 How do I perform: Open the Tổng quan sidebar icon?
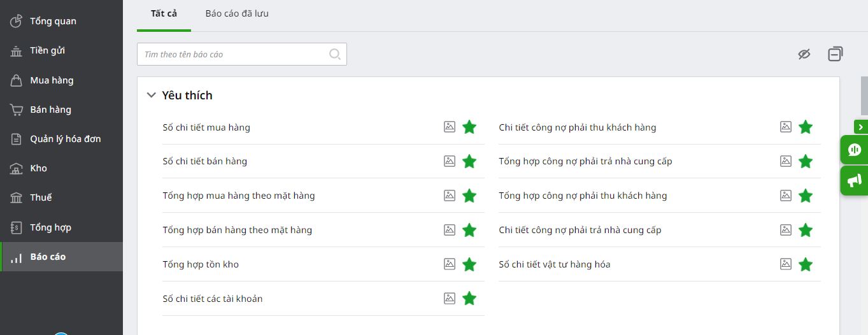17,21
